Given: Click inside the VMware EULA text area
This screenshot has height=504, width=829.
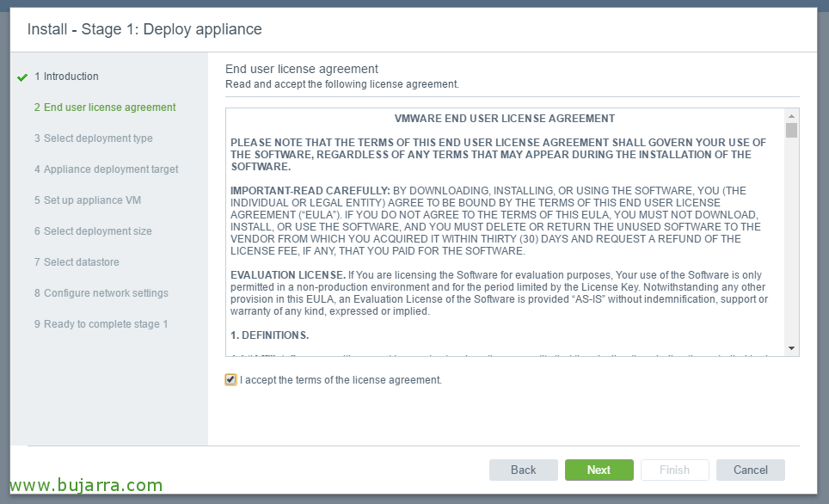Looking at the screenshot, I should [x=505, y=232].
